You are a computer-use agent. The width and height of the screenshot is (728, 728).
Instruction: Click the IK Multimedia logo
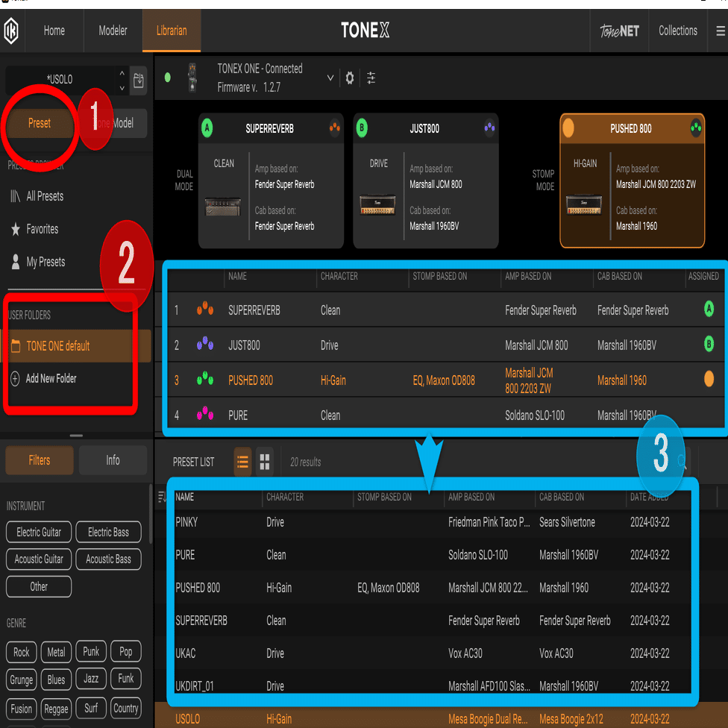11,31
